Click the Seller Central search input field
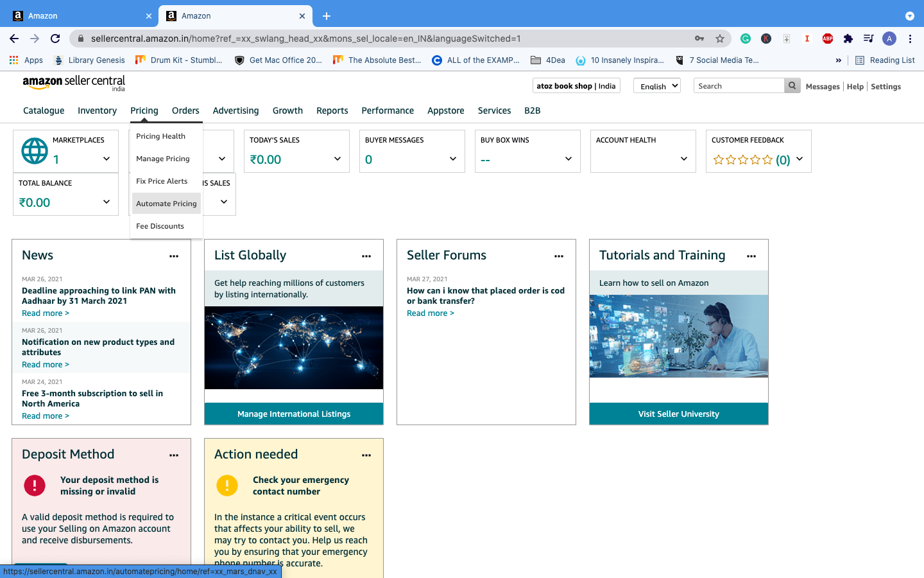The image size is (924, 578). [x=739, y=86]
